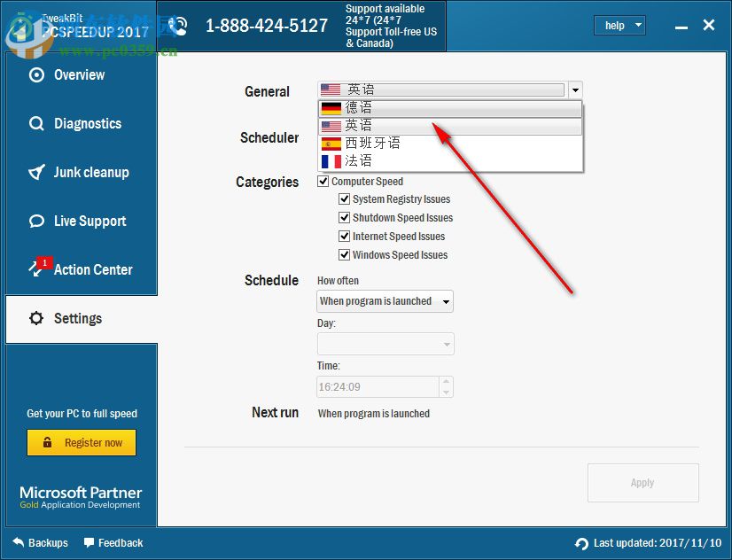732x560 pixels.
Task: Choose 法语 in the language list
Action: point(450,161)
